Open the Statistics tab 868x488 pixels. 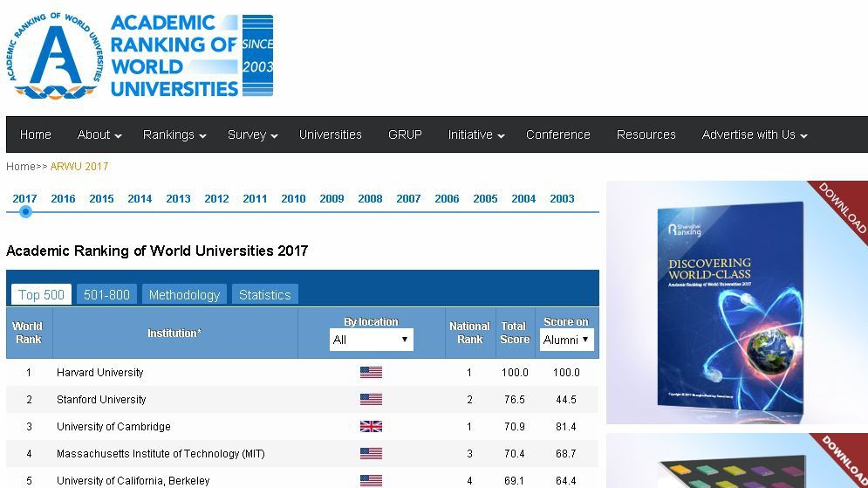point(264,295)
